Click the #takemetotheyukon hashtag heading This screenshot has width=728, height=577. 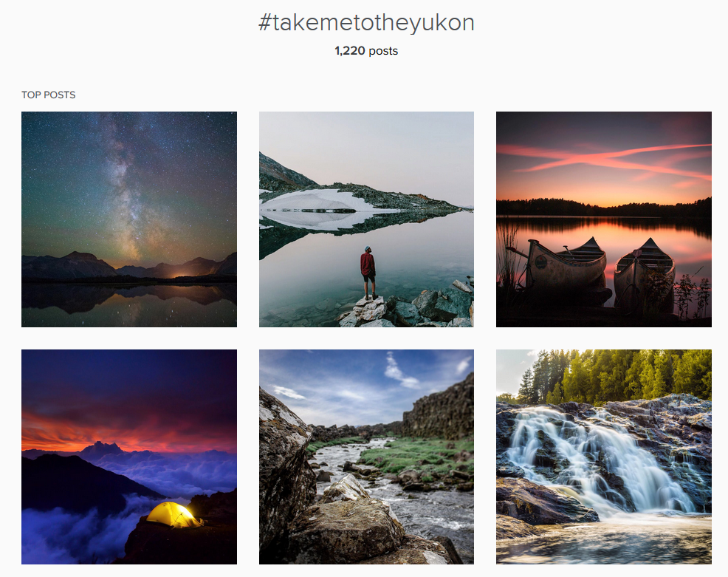click(x=366, y=23)
